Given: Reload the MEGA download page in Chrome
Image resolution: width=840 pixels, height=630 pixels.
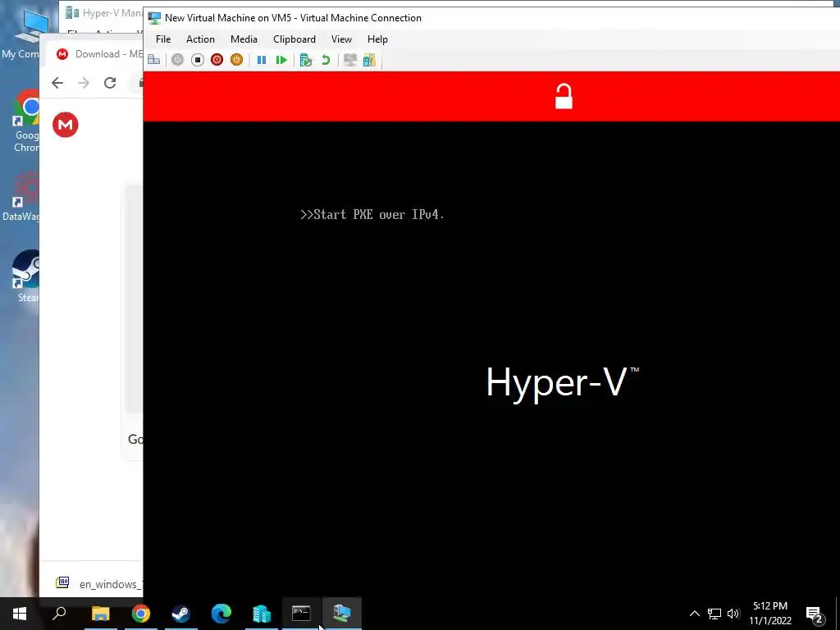Looking at the screenshot, I should click(x=110, y=83).
